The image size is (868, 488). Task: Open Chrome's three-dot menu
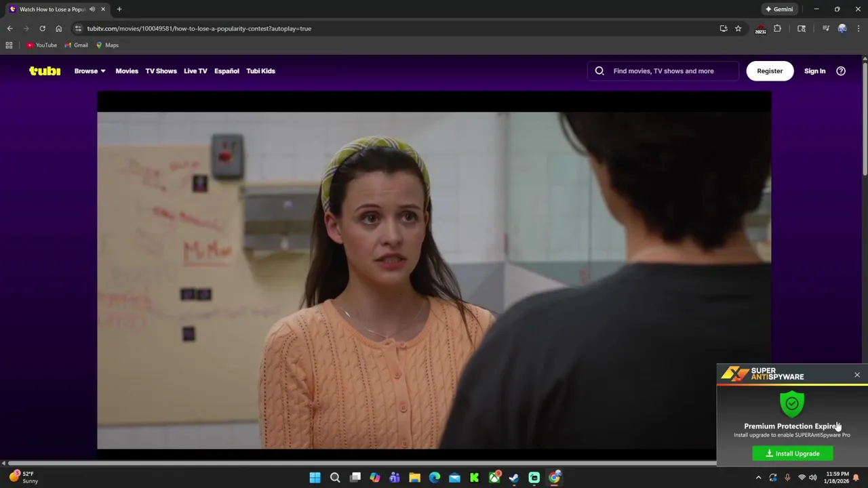pyautogui.click(x=859, y=28)
